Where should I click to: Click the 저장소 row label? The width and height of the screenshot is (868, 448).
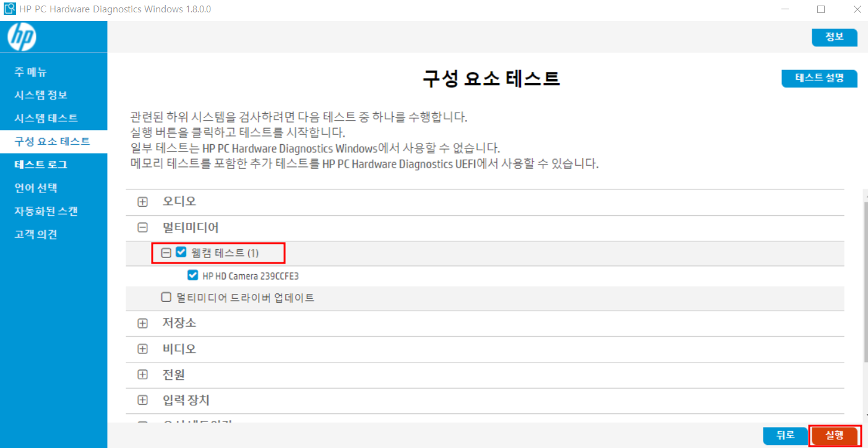click(x=179, y=323)
